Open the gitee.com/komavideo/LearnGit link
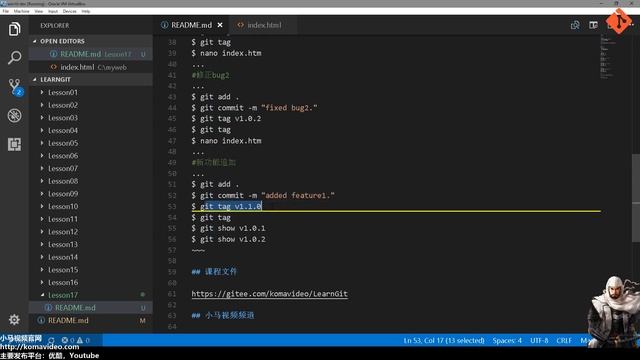The height and width of the screenshot is (360, 640). 269,294
